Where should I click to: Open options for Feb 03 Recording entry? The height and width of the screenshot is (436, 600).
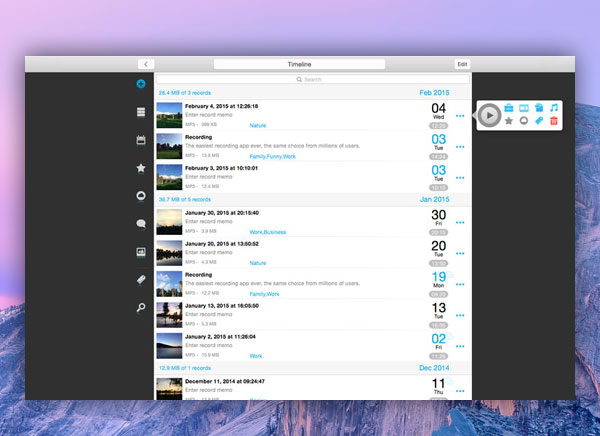tap(460, 147)
